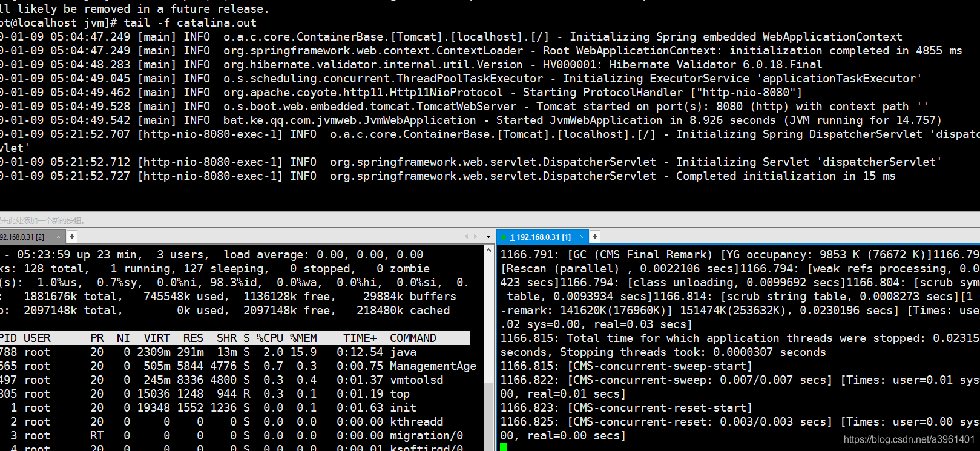Add new tab next to 192.168.0.31 [2]
The image size is (980, 451).
(x=72, y=237)
